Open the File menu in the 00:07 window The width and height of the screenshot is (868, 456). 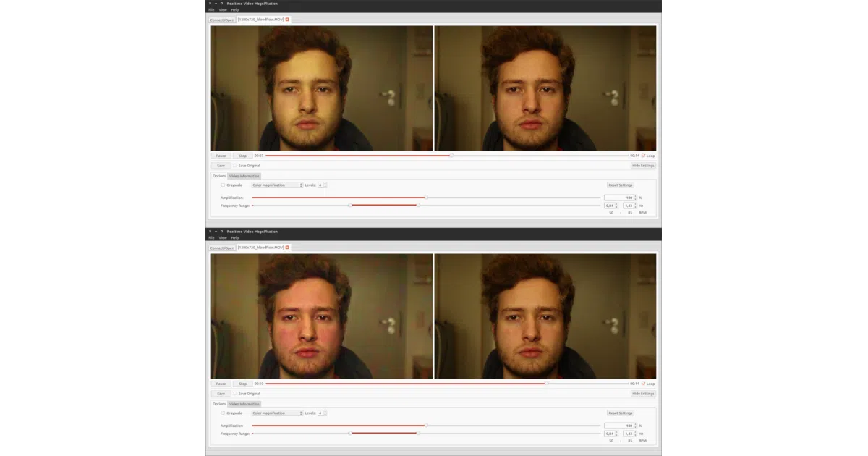click(211, 9)
